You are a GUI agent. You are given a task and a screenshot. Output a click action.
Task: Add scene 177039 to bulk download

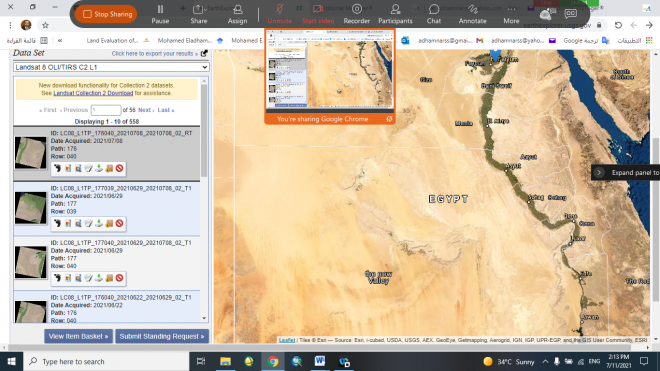[x=109, y=224]
